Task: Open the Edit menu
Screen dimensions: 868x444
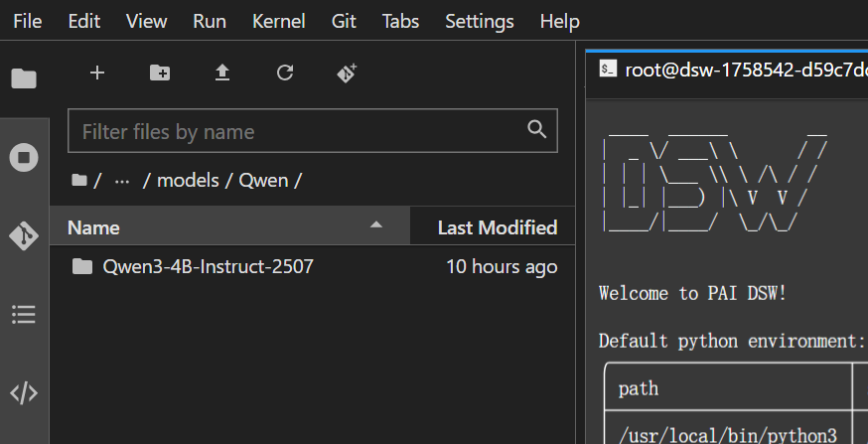Action: pyautogui.click(x=84, y=21)
